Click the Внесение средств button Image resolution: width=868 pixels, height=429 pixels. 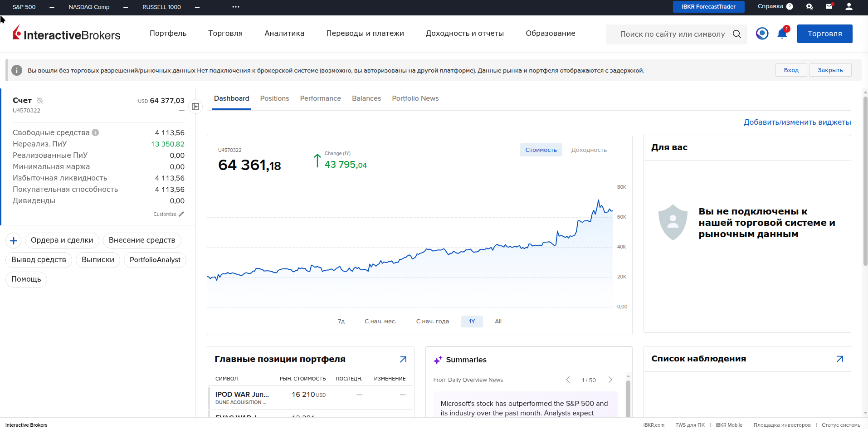point(142,240)
